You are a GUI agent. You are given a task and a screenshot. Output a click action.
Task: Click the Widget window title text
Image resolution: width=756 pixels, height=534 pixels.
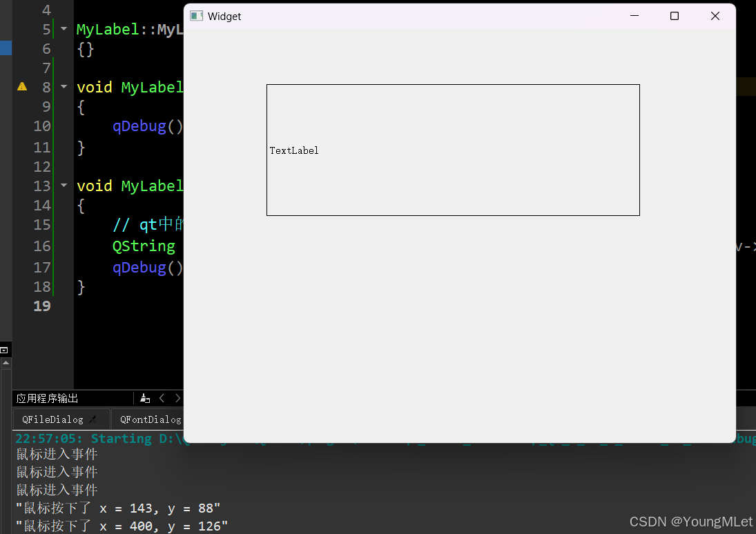[x=224, y=17]
